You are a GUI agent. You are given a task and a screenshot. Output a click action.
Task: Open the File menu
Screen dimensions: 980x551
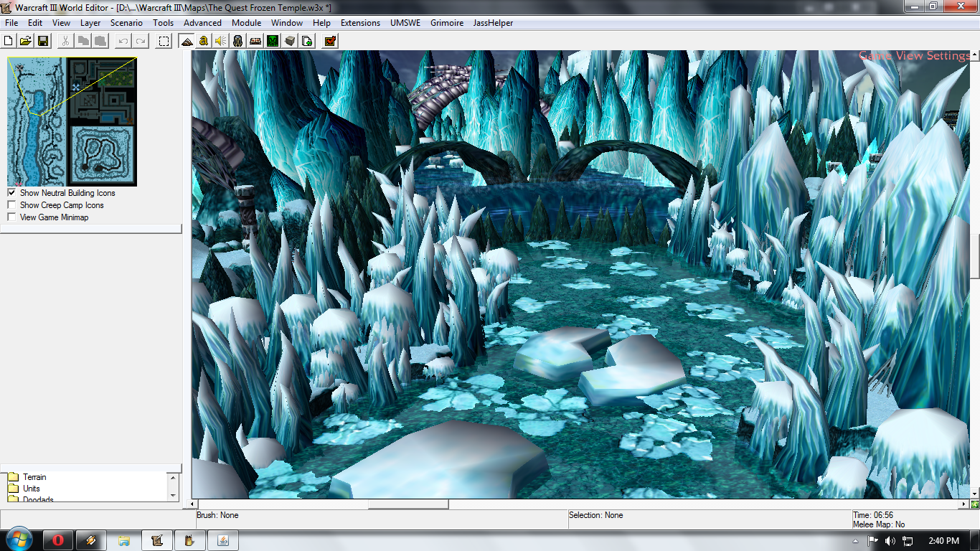(x=11, y=23)
